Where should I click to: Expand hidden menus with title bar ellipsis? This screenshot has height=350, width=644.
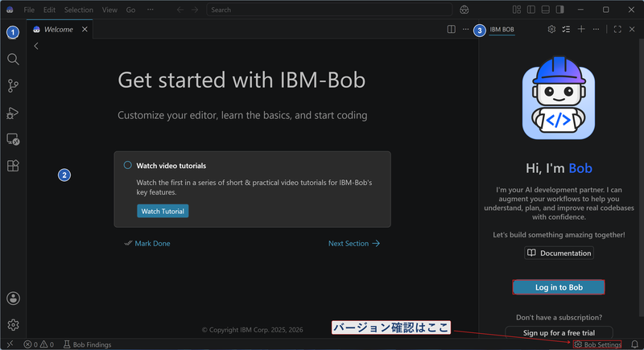point(151,10)
